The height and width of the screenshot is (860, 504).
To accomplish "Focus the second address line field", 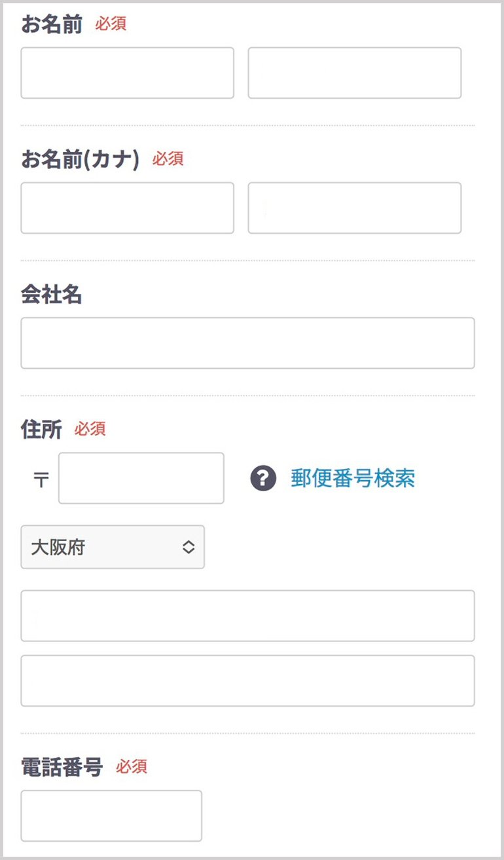I will click(x=247, y=681).
